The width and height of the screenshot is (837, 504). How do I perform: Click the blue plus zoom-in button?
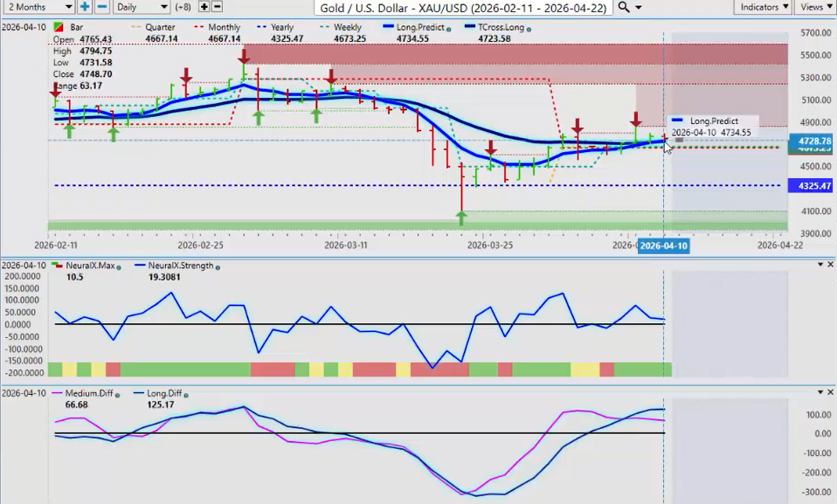(85, 7)
